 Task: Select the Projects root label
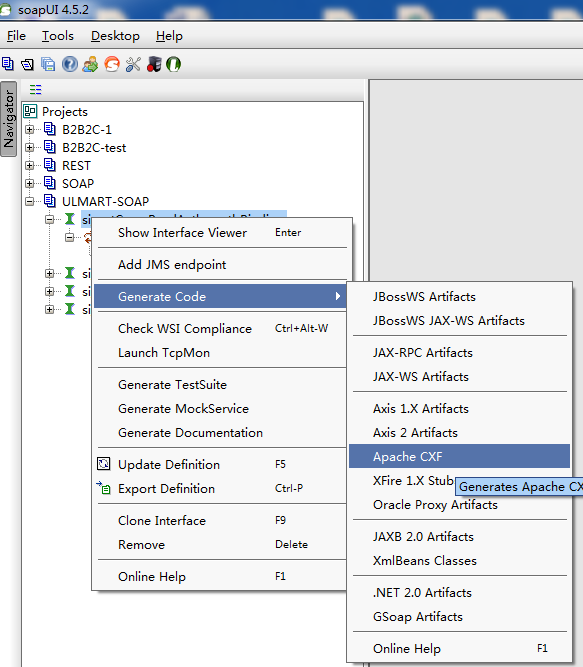pyautogui.click(x=65, y=112)
